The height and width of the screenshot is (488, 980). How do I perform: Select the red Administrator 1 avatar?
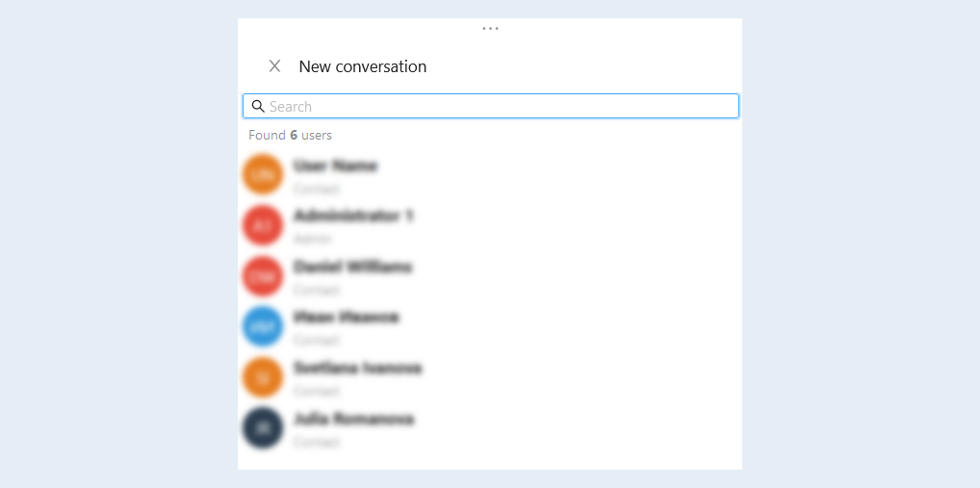pos(263,225)
